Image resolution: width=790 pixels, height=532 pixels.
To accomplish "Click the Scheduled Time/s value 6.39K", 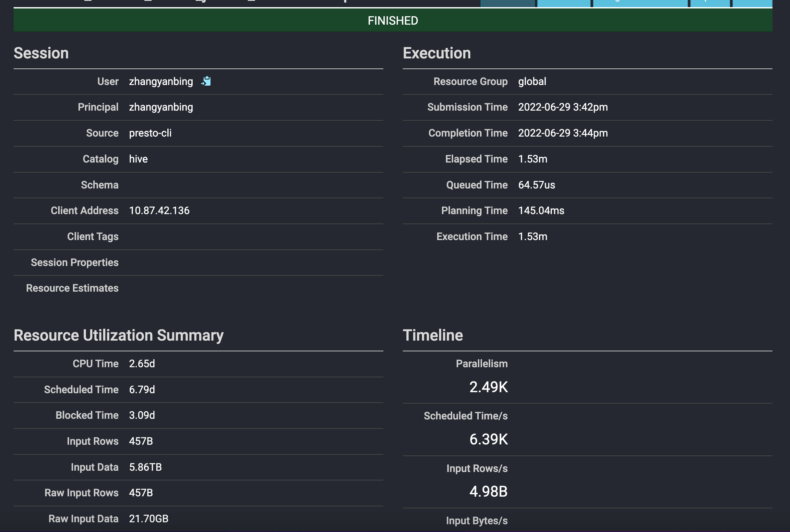I will [x=488, y=439].
